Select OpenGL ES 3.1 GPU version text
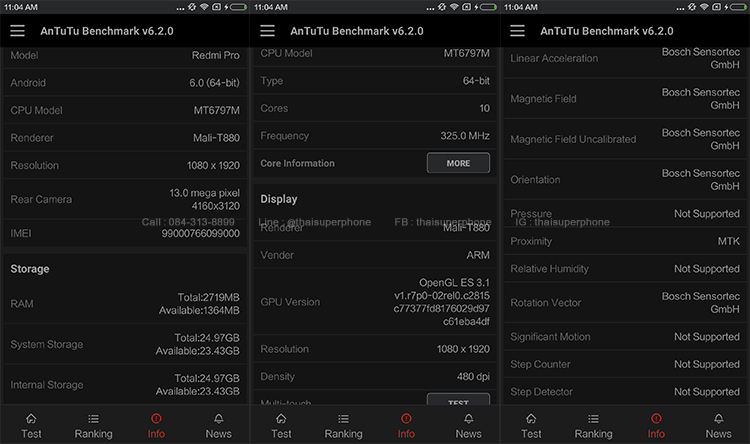Screen dimensions: 750x444 [x=454, y=283]
